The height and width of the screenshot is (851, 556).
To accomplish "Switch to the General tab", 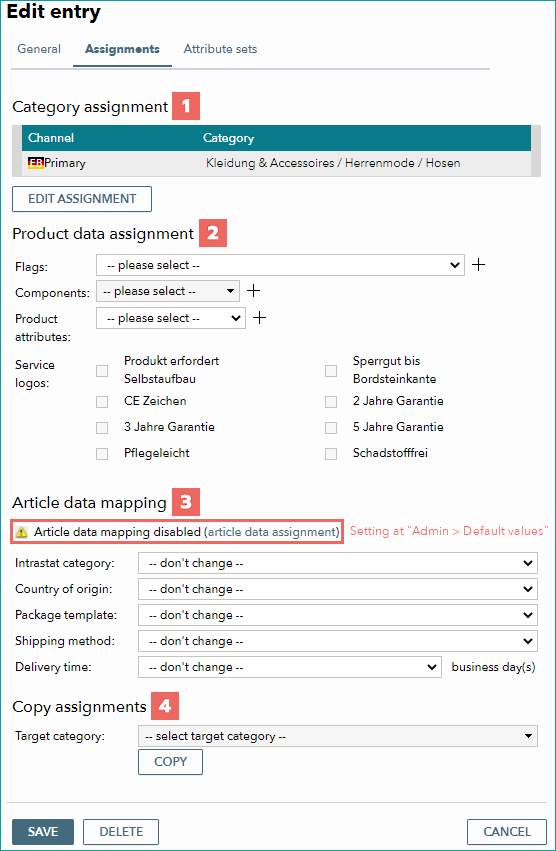I will [39, 49].
